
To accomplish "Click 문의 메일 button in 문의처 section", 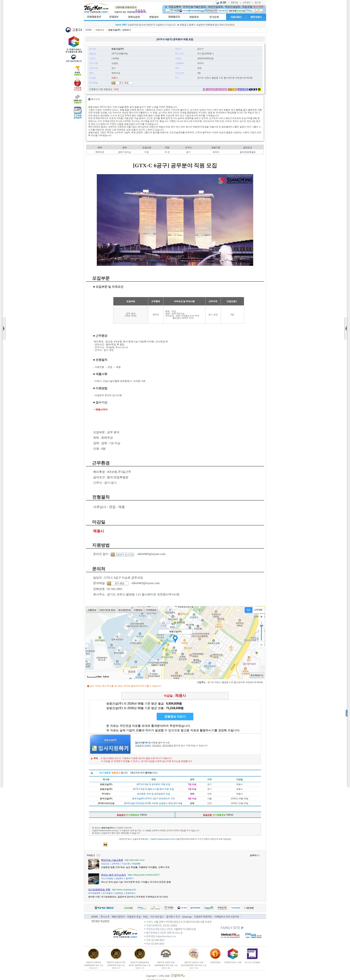I will (x=118, y=583).
